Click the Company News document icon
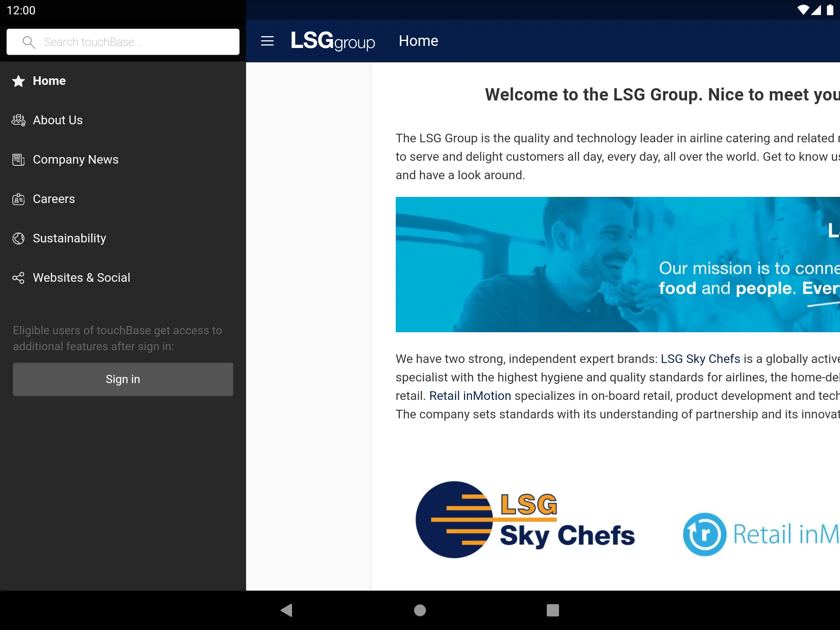Image resolution: width=840 pixels, height=630 pixels. coord(18,160)
